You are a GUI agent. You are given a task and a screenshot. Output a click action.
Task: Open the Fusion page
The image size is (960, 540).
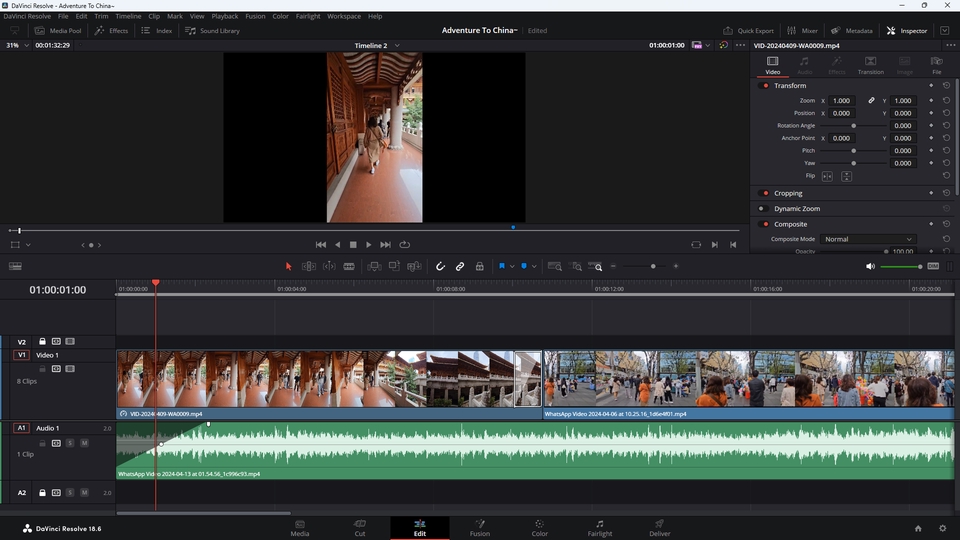479,527
